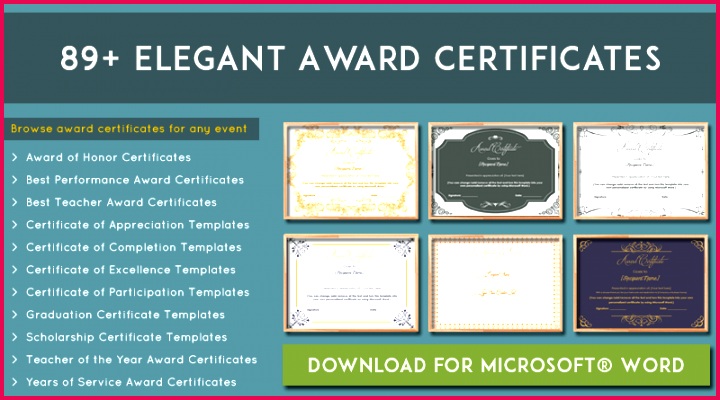720x400 pixels.
Task: Click Download for Microsoft Word button
Action: point(496,366)
